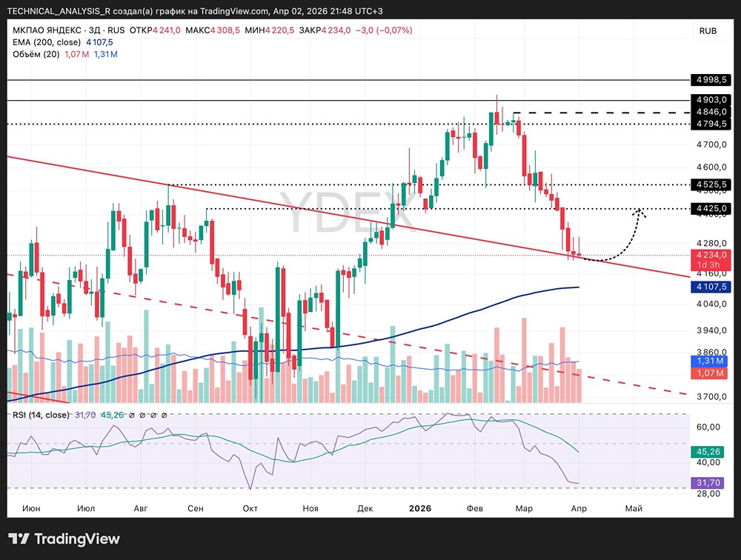This screenshot has height=560, width=741.
Task: Click the 4 600,0 price scale tick
Action: (711, 167)
